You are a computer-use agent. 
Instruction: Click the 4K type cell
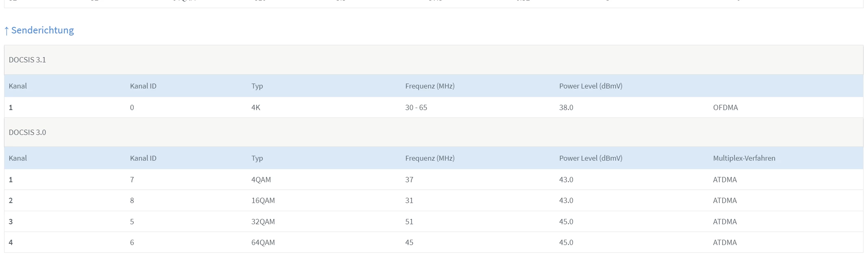click(256, 108)
